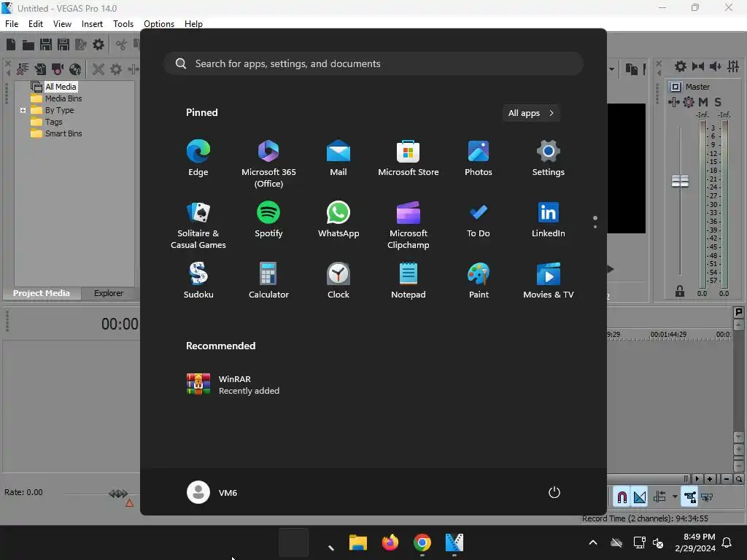The image size is (747, 560).
Task: Open the Spotify pinned app
Action: 268,219
